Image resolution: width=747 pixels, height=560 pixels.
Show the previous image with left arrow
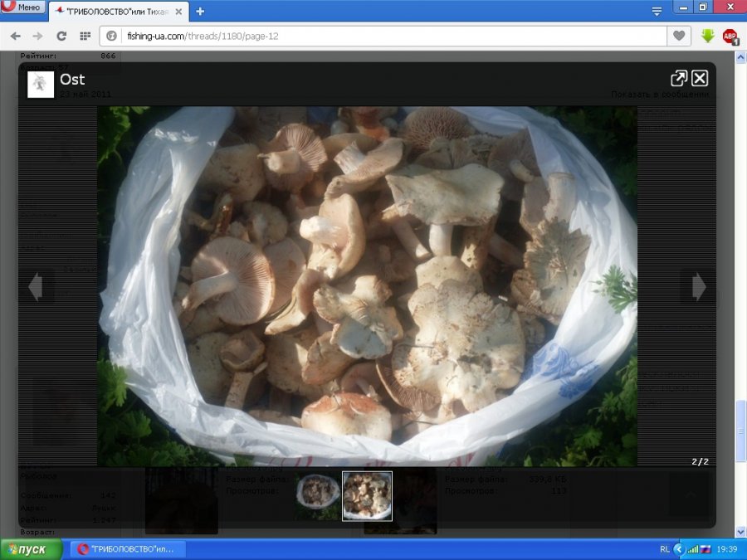(x=35, y=287)
